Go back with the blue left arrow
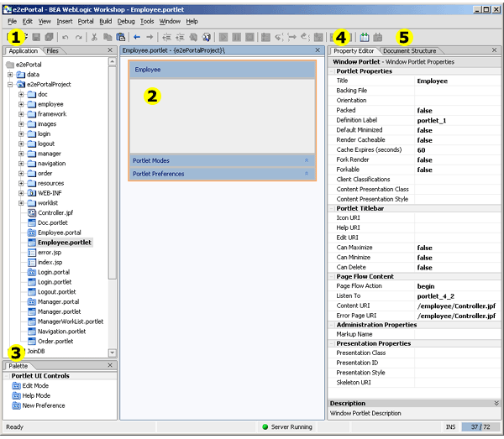This screenshot has height=439, width=504. (137, 37)
